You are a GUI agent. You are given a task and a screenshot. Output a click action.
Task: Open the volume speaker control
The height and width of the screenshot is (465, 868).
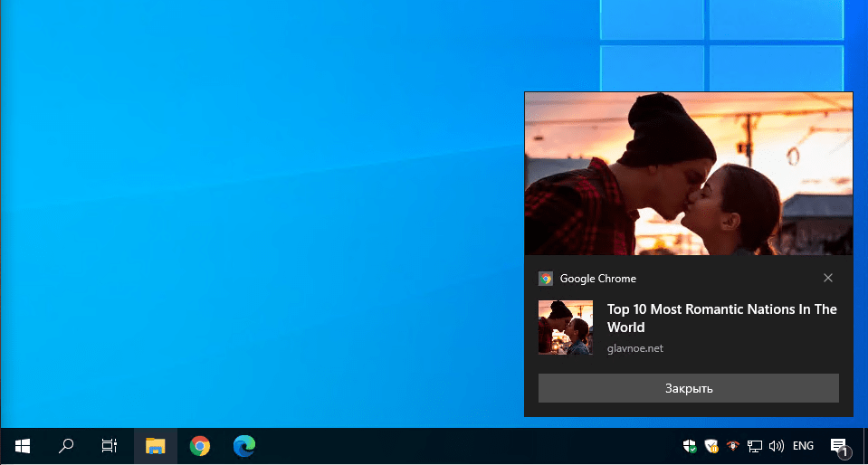point(776,445)
